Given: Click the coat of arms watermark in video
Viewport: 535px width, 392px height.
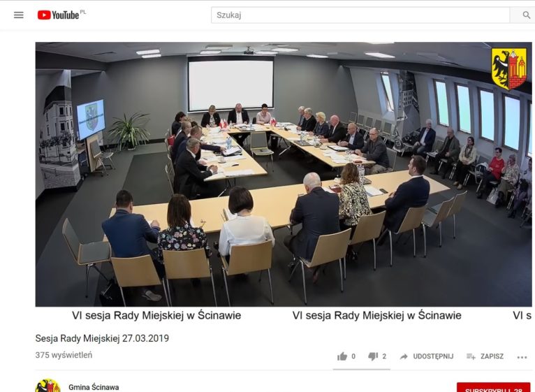Looking at the screenshot, I should [509, 69].
